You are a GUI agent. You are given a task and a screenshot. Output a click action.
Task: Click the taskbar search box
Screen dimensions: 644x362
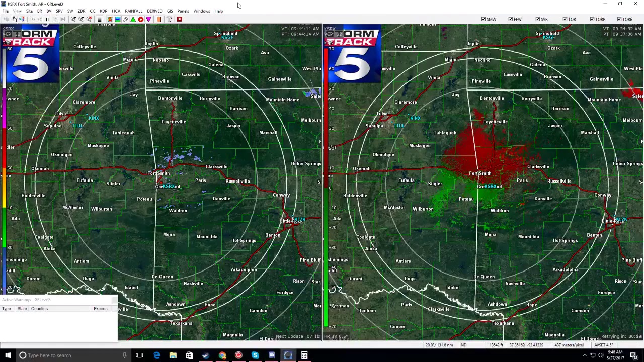point(73,355)
